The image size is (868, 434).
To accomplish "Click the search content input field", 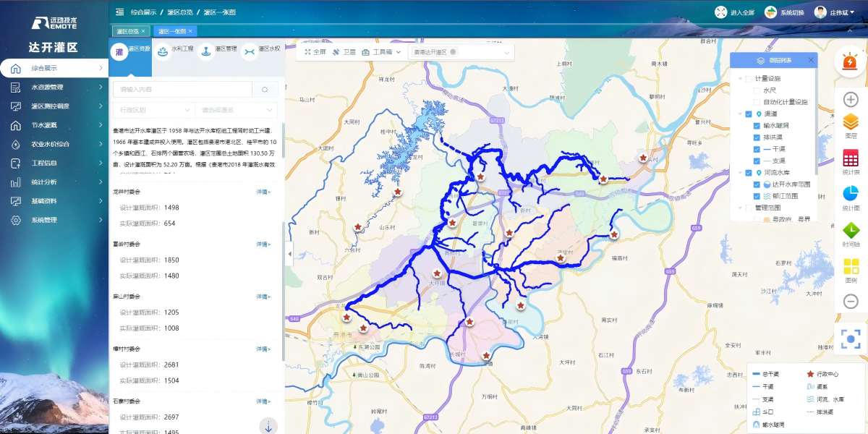I will point(182,89).
